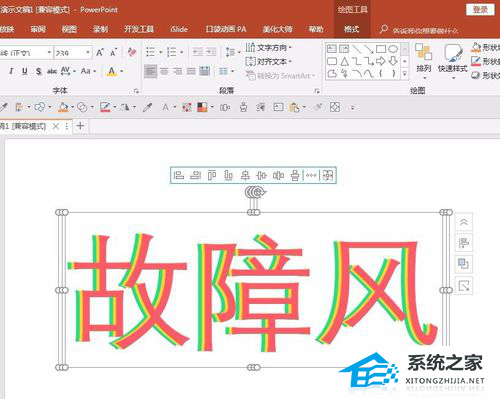The height and width of the screenshot is (399, 500).
Task: Click Align Top icon in floating toolbar
Action: pos(212,175)
